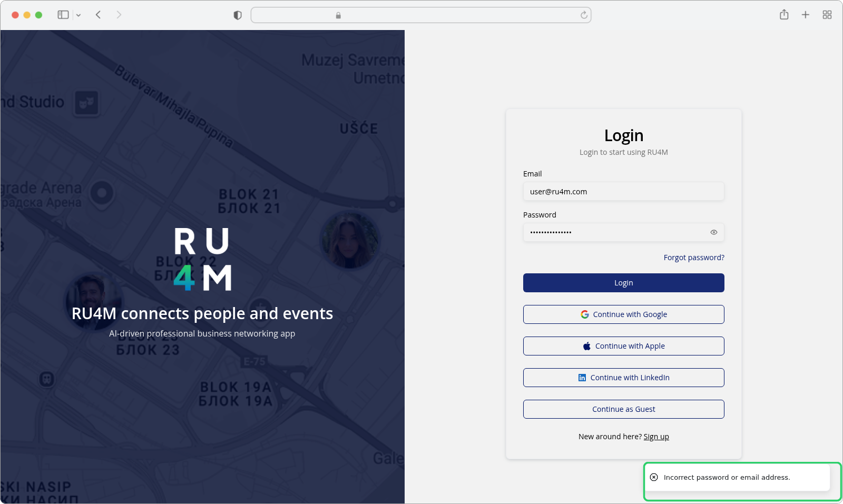Go back to previous page
The width and height of the screenshot is (843, 504).
point(98,15)
